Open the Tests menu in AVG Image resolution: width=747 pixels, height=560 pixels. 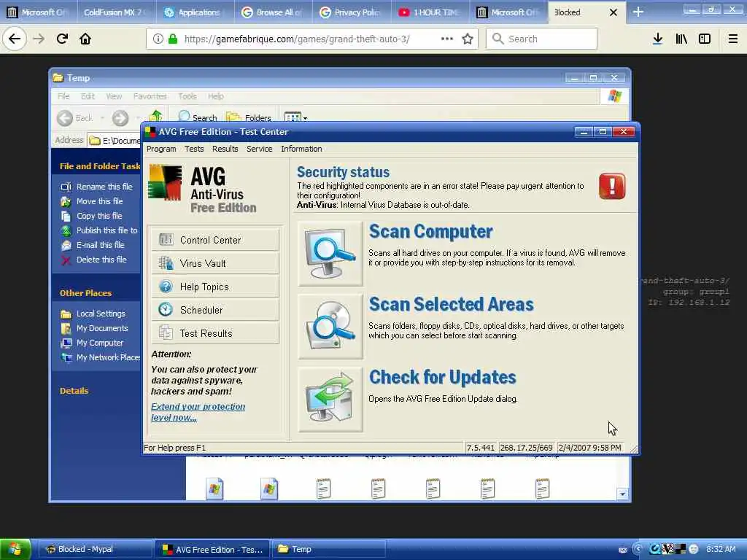[x=194, y=149]
